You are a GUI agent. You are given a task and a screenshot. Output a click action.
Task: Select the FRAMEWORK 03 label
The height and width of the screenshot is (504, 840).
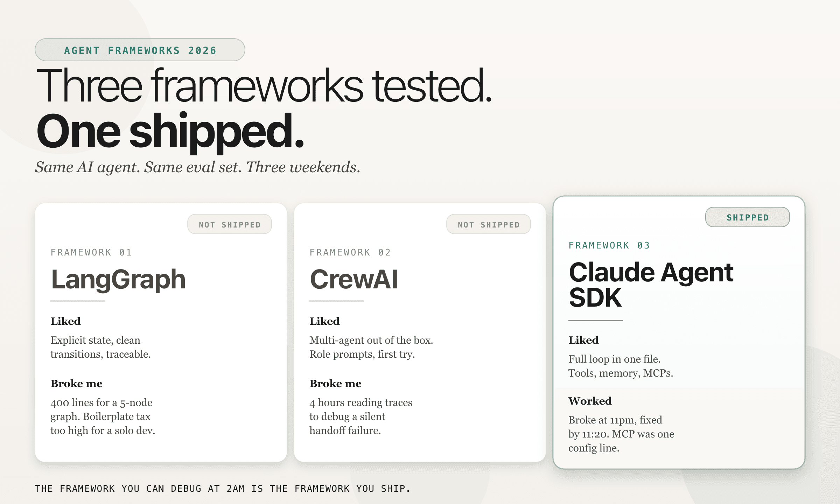click(x=609, y=245)
